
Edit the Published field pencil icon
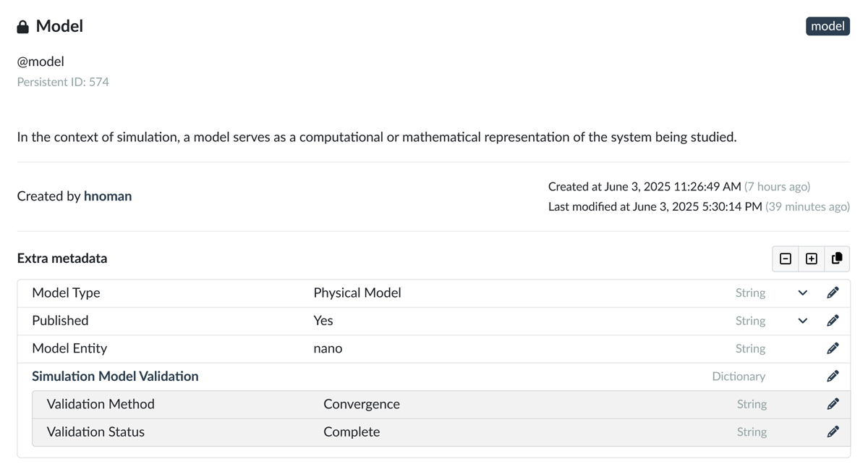coord(833,321)
